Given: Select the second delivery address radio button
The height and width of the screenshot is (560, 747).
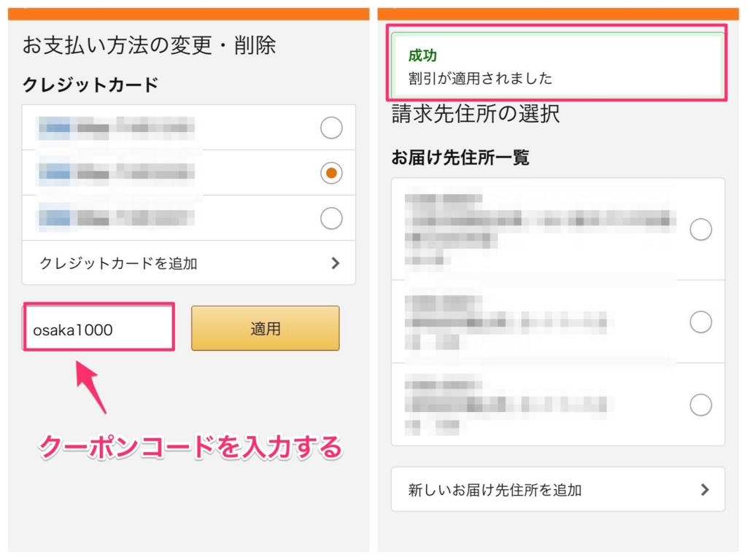Looking at the screenshot, I should [701, 322].
